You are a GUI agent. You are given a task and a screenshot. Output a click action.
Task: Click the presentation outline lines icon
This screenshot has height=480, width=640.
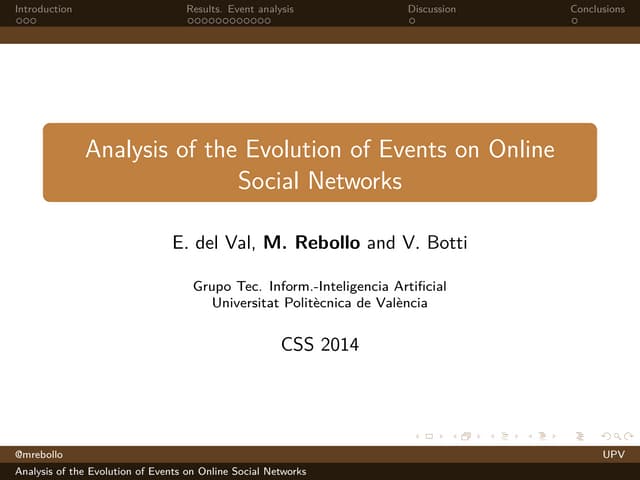tap(581, 437)
